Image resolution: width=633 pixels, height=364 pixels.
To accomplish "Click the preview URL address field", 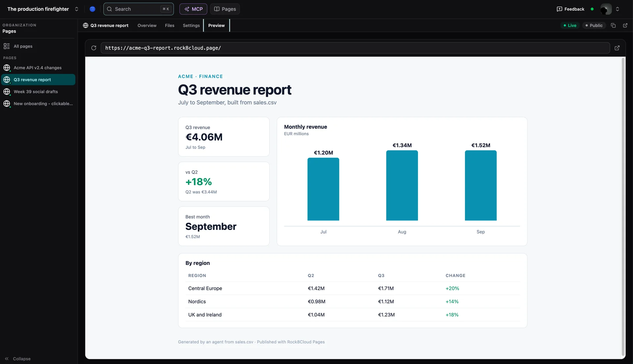I will tap(355, 48).
